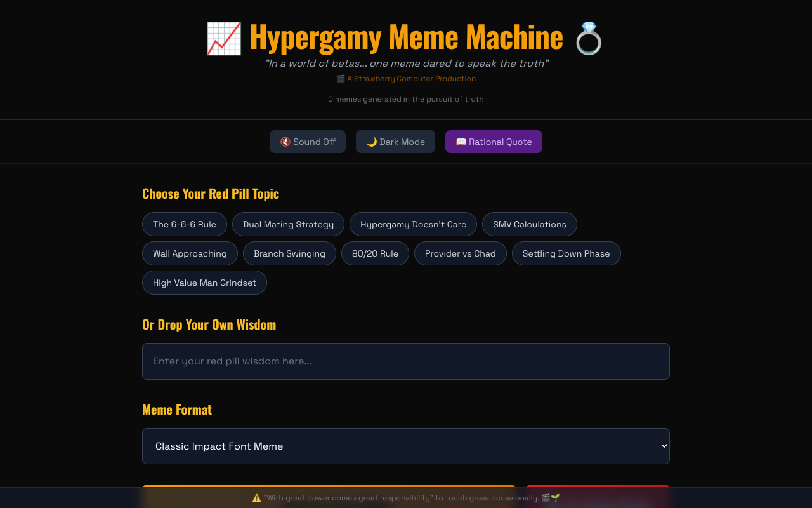
Task: Disable the Rational Quote mode
Action: tap(494, 142)
